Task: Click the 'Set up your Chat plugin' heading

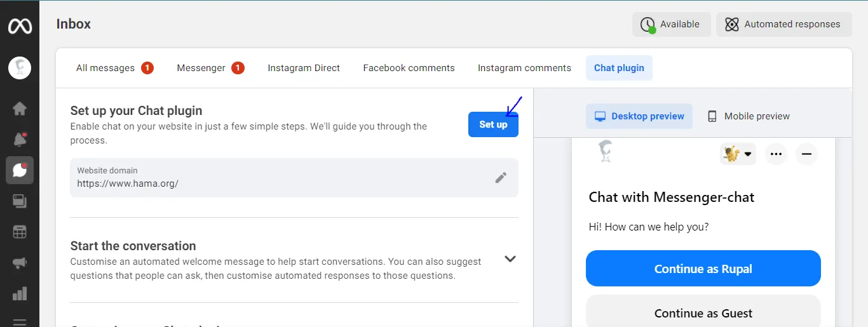Action: click(x=136, y=110)
